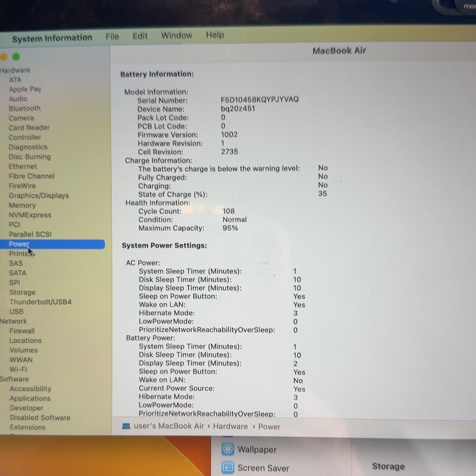476x476 pixels.
Task: Open the Help menu
Action: [x=215, y=35]
